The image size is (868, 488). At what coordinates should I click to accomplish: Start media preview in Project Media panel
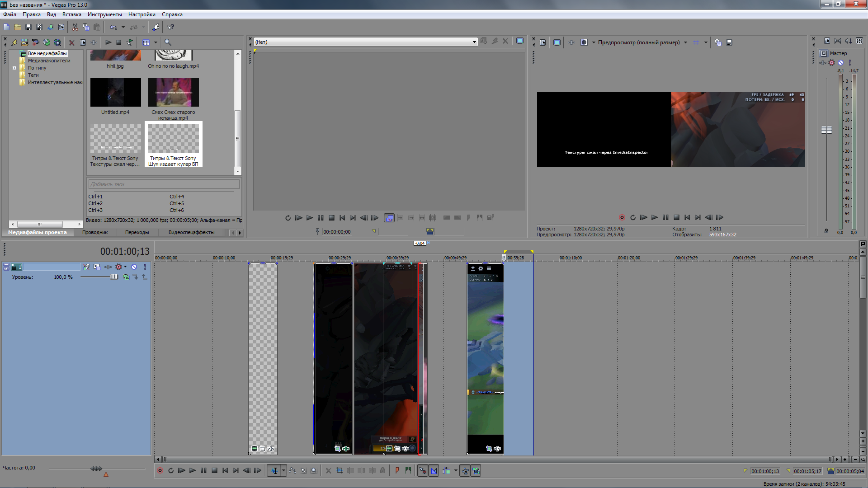pos(108,42)
